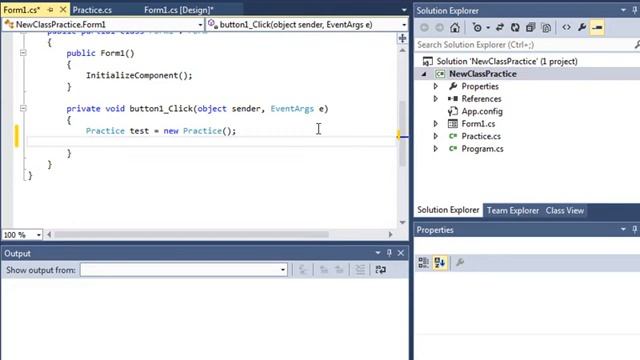Select the NewClassPractice project

[482, 74]
